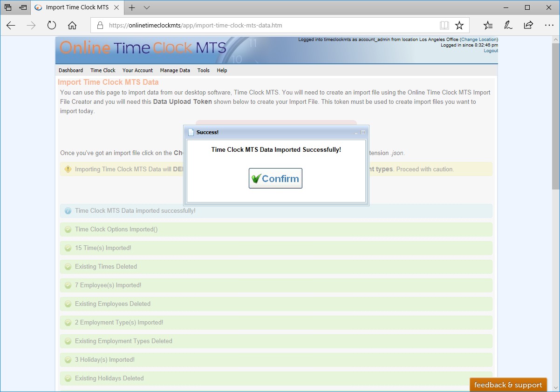Open the Tools menu
This screenshot has height=392, width=560.
coord(204,70)
